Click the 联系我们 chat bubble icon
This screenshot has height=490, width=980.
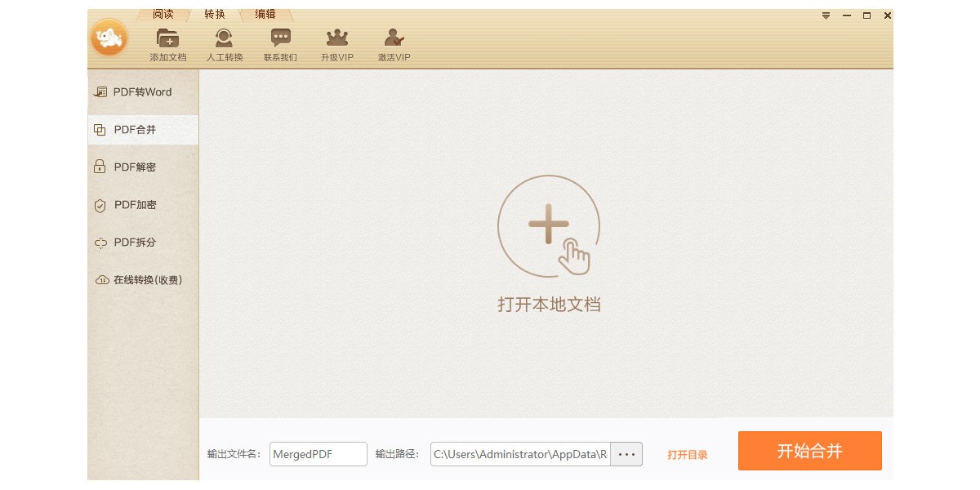[x=280, y=39]
